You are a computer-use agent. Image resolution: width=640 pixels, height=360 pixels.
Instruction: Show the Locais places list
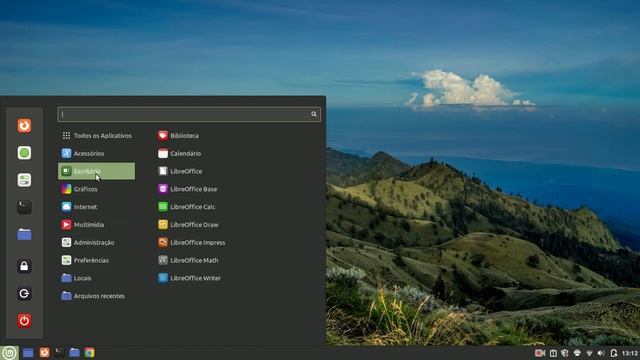(96, 278)
